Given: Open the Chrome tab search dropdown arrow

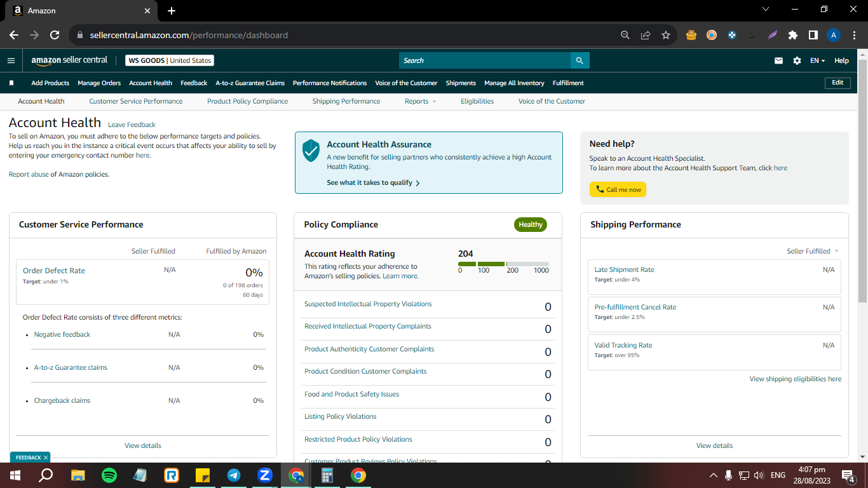Looking at the screenshot, I should click(x=765, y=10).
